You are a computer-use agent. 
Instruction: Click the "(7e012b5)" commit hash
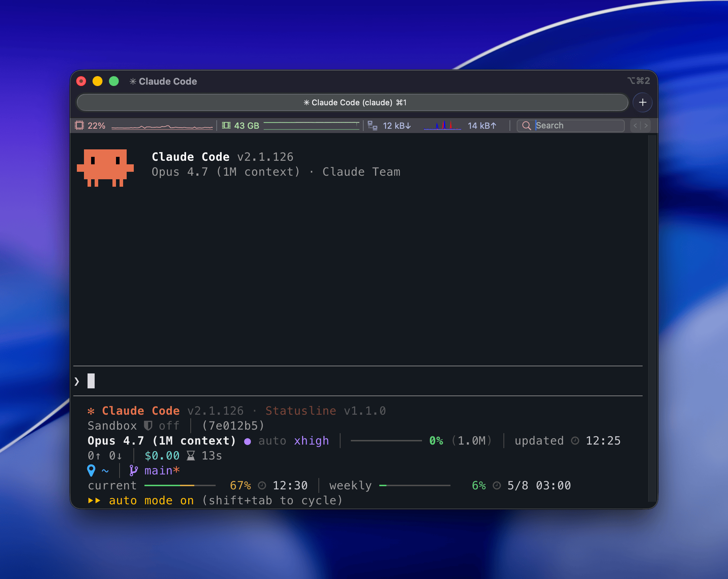point(233,426)
